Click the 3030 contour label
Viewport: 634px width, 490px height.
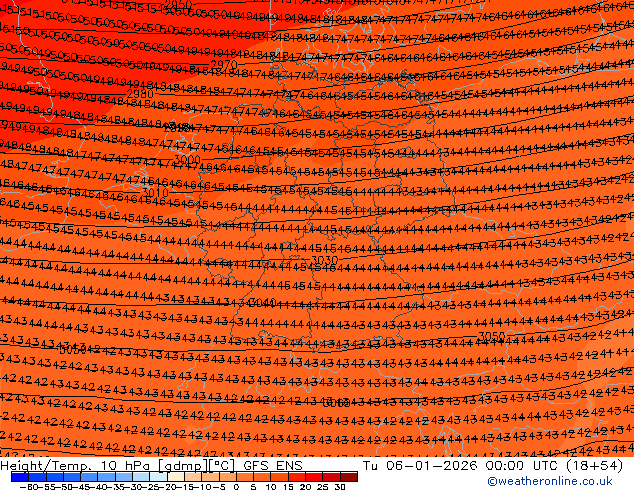click(325, 260)
